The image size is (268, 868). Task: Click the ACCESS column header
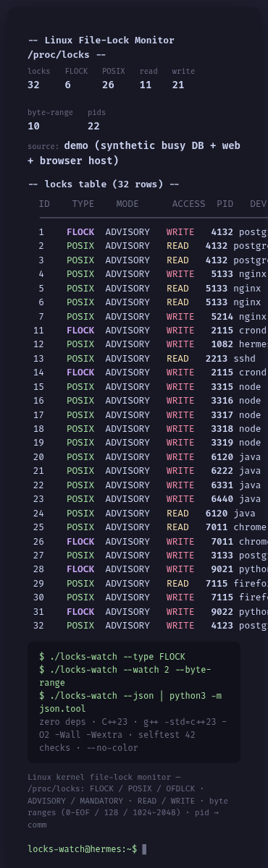click(x=189, y=205)
